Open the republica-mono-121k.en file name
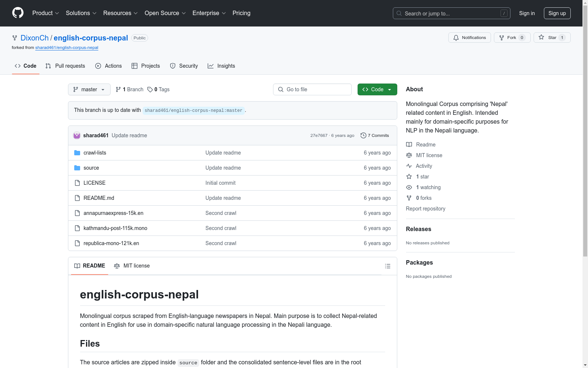 [x=111, y=243]
